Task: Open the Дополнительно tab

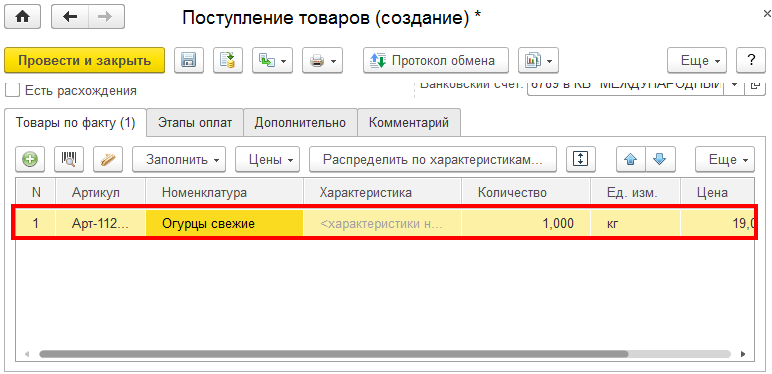Action: click(300, 123)
